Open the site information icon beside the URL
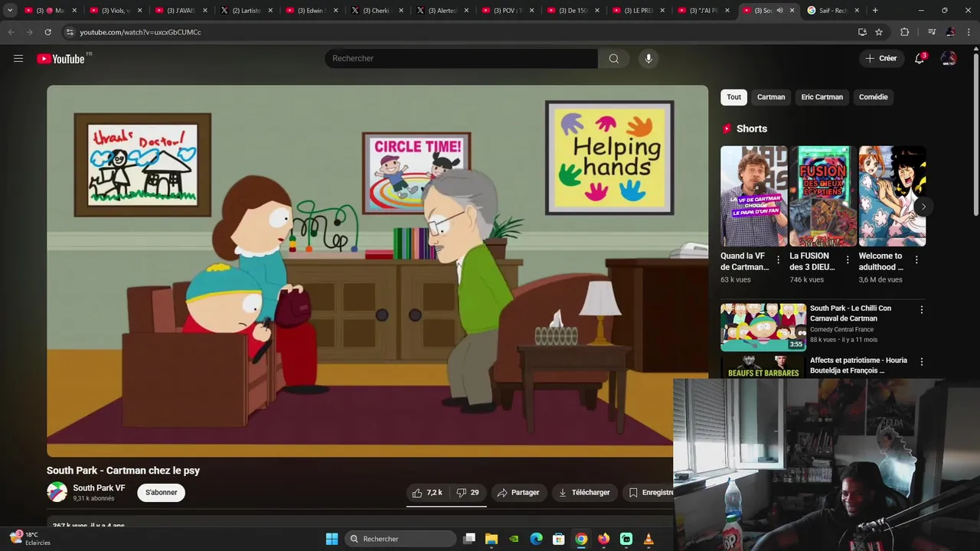The height and width of the screenshot is (551, 980). coord(70,32)
